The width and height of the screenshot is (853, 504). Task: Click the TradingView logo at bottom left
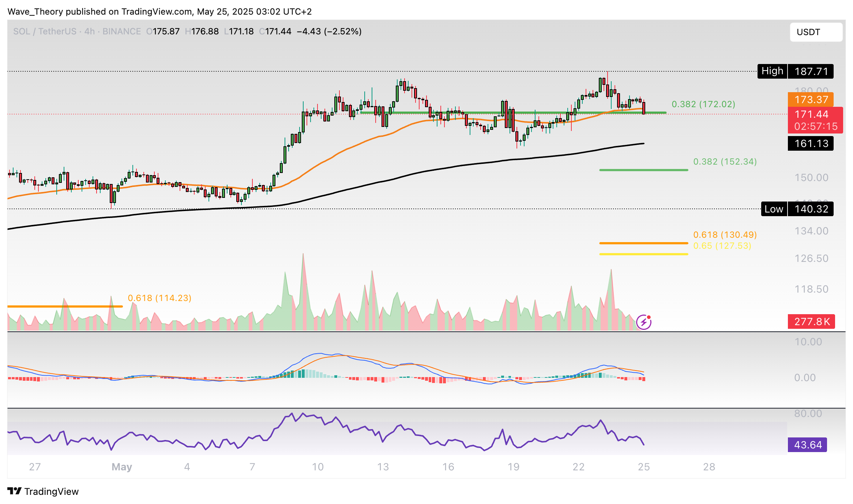coord(43,491)
